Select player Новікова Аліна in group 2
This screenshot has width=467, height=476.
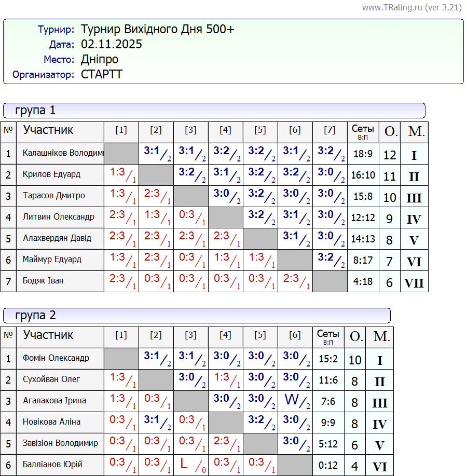tap(54, 422)
